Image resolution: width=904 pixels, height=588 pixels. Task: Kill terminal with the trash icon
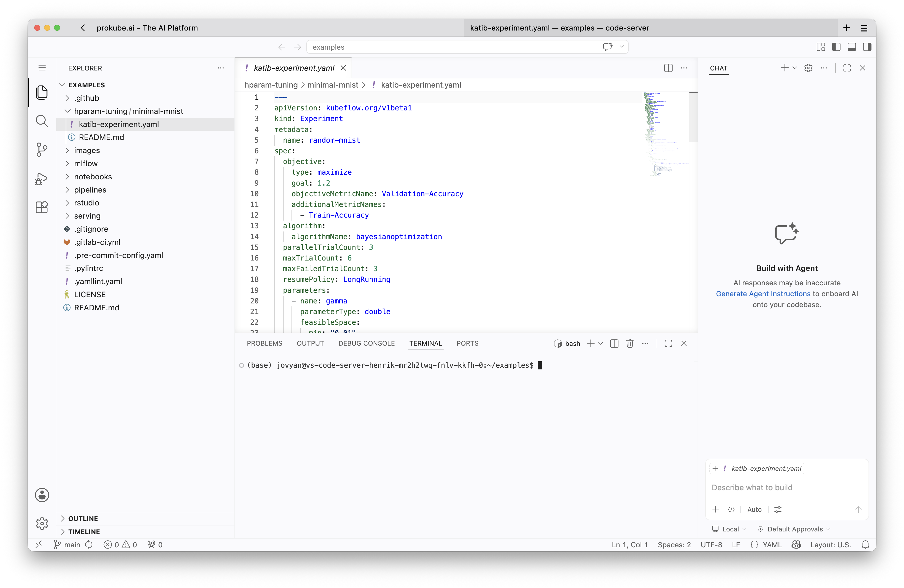pos(630,343)
